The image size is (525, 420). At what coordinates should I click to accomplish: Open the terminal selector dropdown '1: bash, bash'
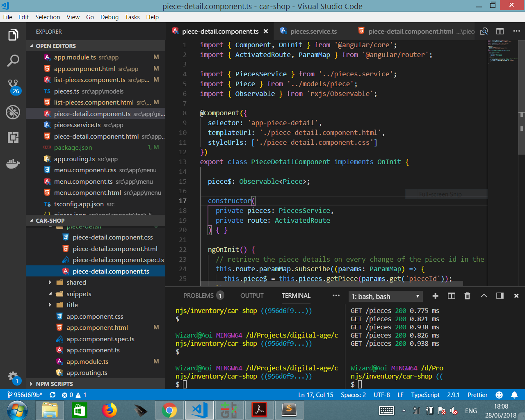tap(385, 296)
